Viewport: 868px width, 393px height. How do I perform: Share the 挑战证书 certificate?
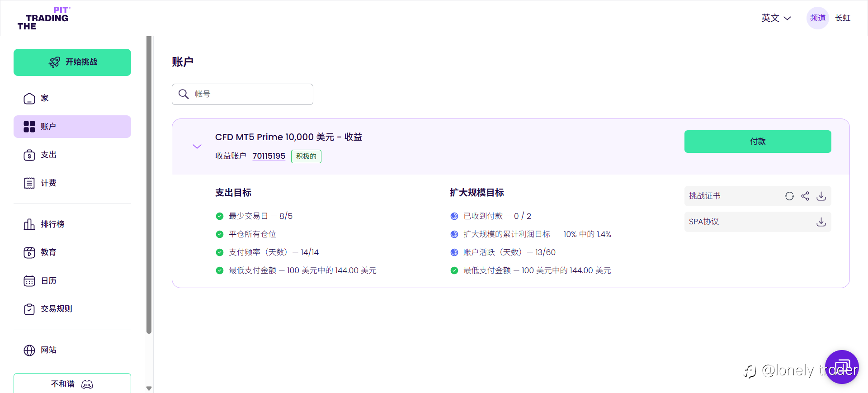coord(805,196)
